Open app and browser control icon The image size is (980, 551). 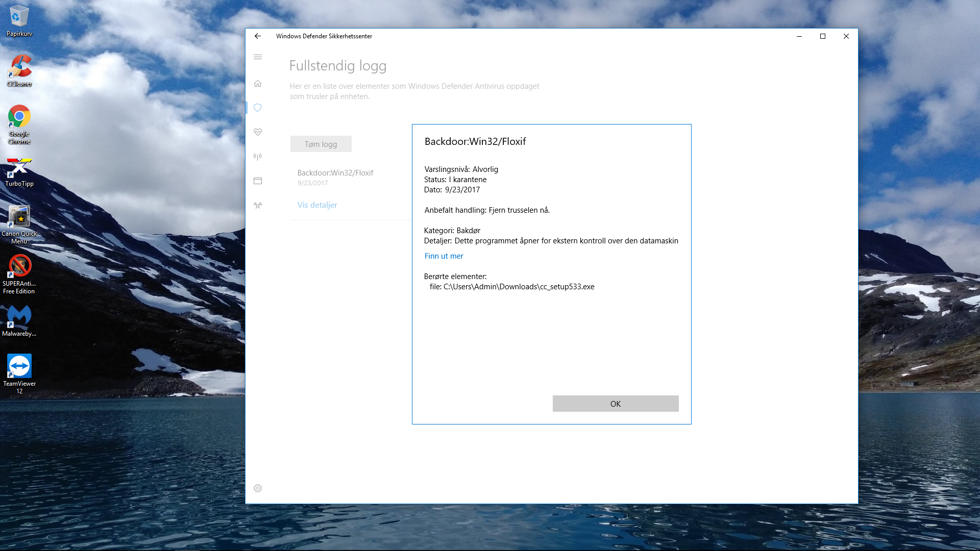click(258, 181)
